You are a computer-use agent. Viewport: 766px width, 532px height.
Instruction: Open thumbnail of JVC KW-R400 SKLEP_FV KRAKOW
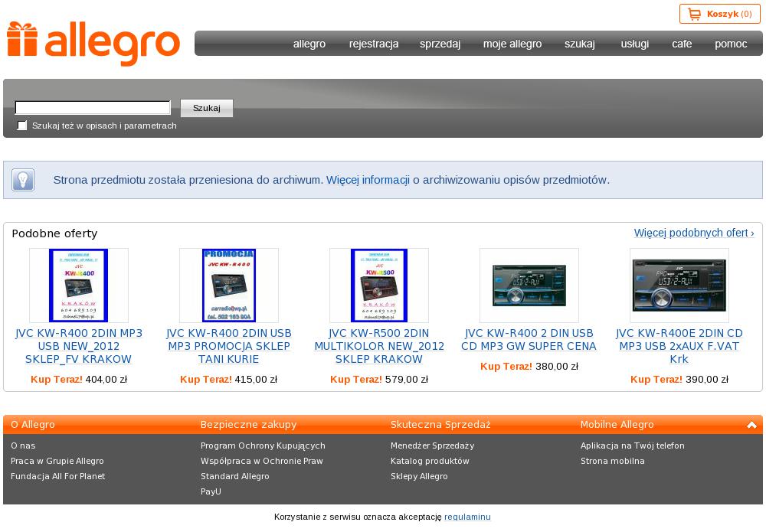click(79, 285)
